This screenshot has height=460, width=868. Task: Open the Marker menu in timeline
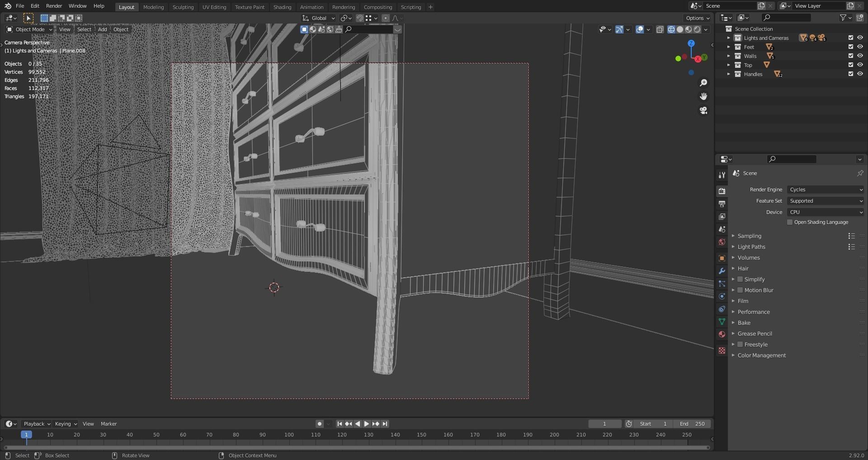(108, 424)
